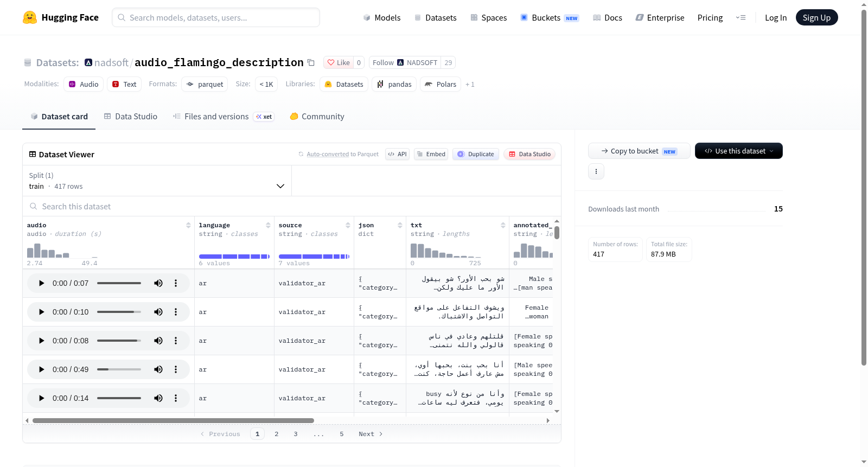The height and width of the screenshot is (467, 868).
Task: Switch to the Data Studio tab
Action: [x=130, y=117]
